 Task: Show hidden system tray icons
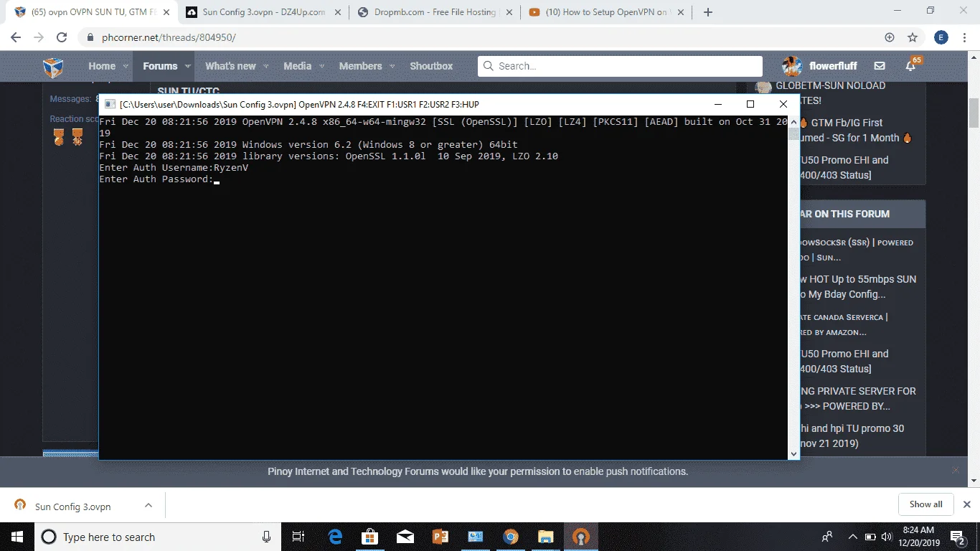coord(852,537)
